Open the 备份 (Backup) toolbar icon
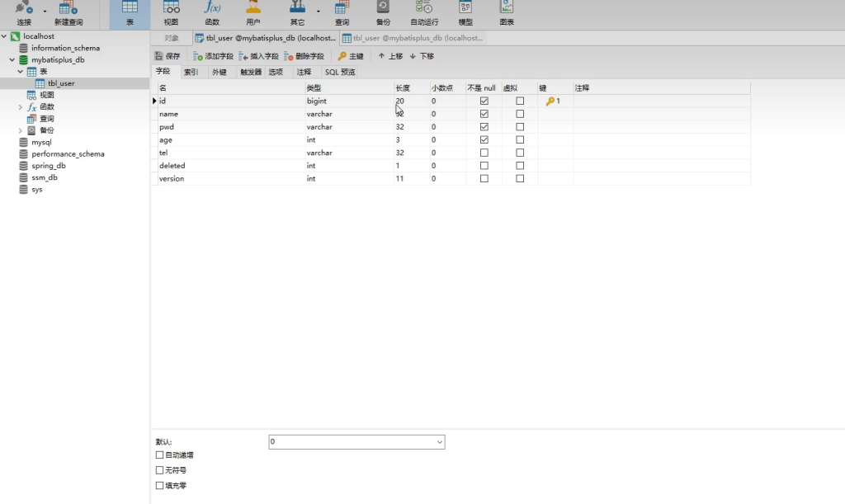845x504 pixels. (x=383, y=12)
